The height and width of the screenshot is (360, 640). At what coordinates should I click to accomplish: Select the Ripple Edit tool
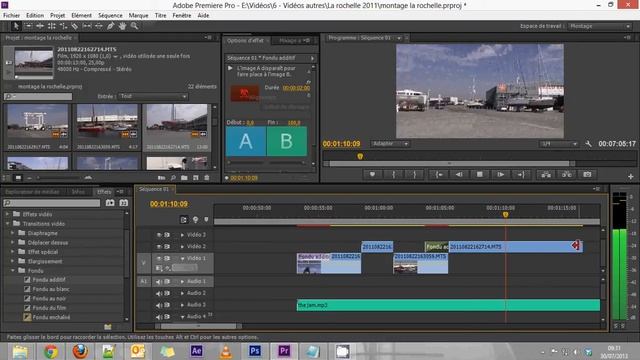tap(40, 26)
